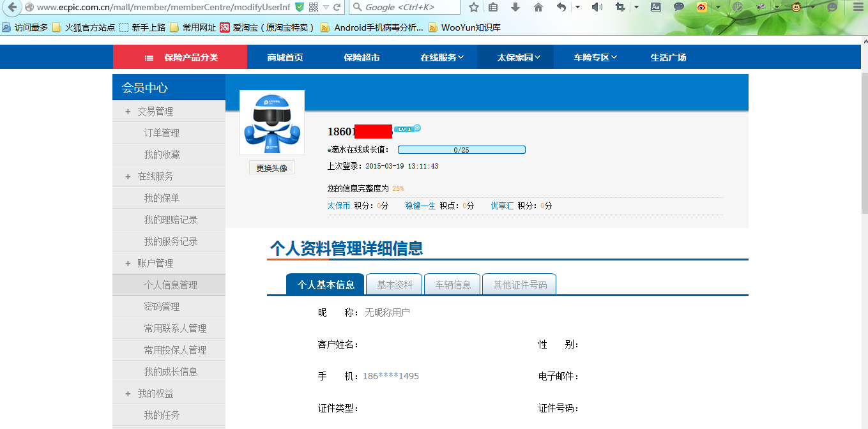Open the 稳健一生 link

(x=420, y=206)
